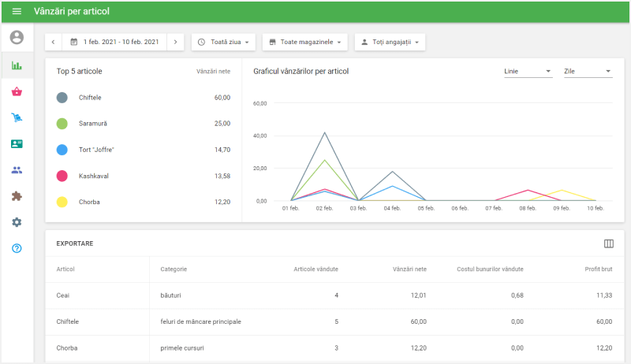
Task: Click the primele cursuri category cell
Action: tap(182, 348)
